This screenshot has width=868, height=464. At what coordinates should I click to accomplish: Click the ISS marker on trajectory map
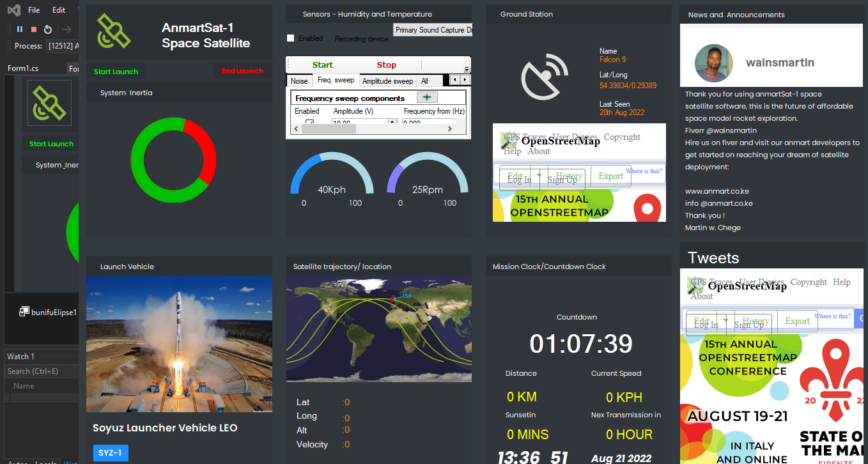click(x=392, y=298)
